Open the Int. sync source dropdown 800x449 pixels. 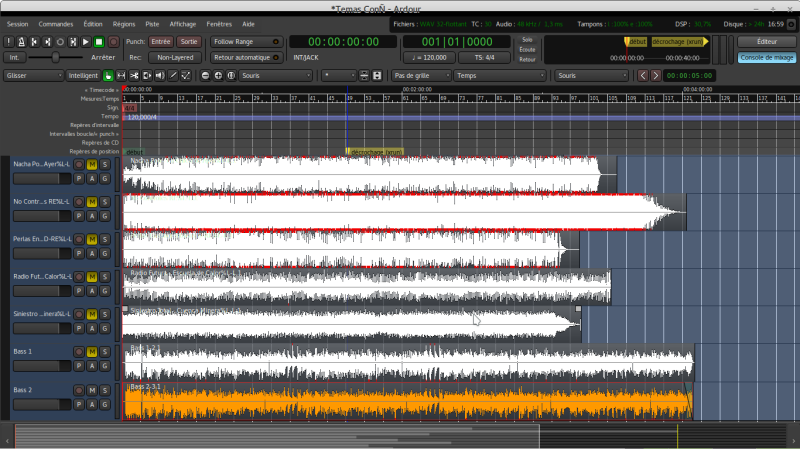point(14,58)
